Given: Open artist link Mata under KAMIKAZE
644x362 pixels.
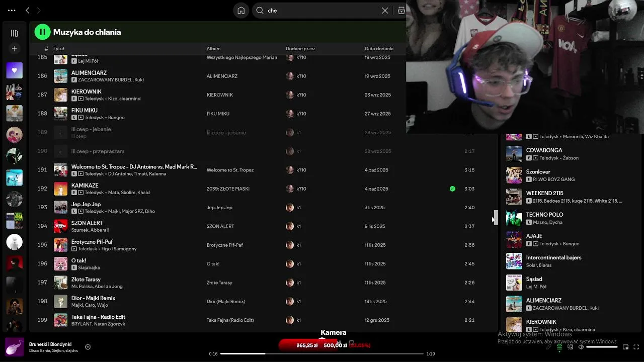Looking at the screenshot, I should pyautogui.click(x=113, y=193).
